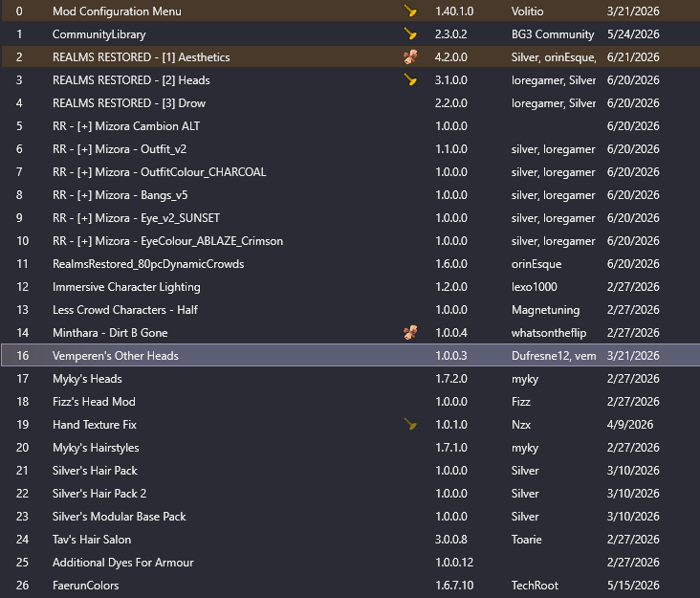Select the Mizora Eye_v2_SUNSET mod
The width and height of the screenshot is (700, 598).
pyautogui.click(x=136, y=218)
